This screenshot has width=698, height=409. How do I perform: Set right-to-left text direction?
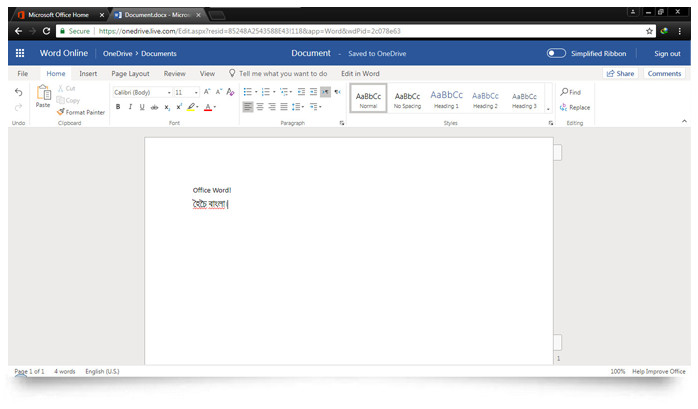coord(337,92)
